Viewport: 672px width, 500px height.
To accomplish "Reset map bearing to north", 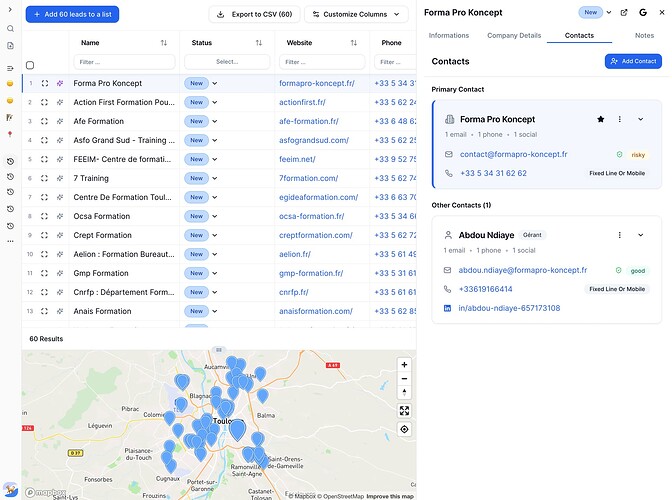I will pyautogui.click(x=404, y=392).
